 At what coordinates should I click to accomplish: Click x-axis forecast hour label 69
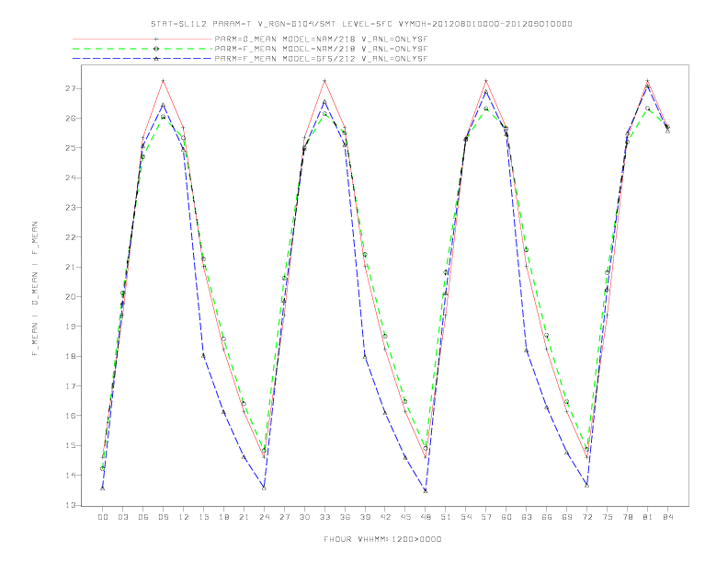567,517
